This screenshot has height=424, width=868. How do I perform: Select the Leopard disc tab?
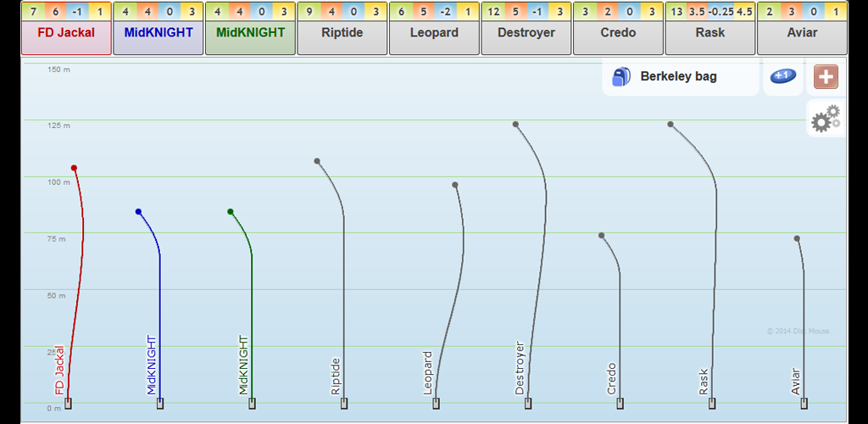[x=434, y=37]
